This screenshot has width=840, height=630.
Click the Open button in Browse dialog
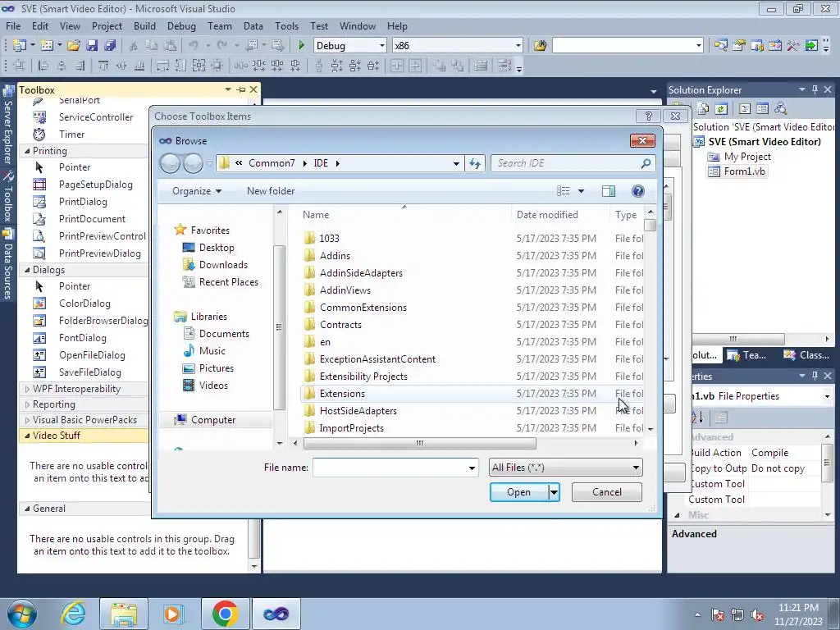tap(518, 492)
